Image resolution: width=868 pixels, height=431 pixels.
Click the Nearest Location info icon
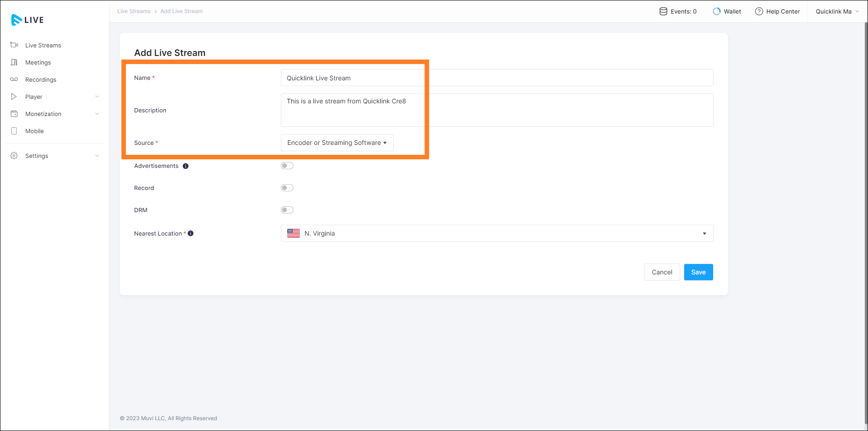coord(191,233)
